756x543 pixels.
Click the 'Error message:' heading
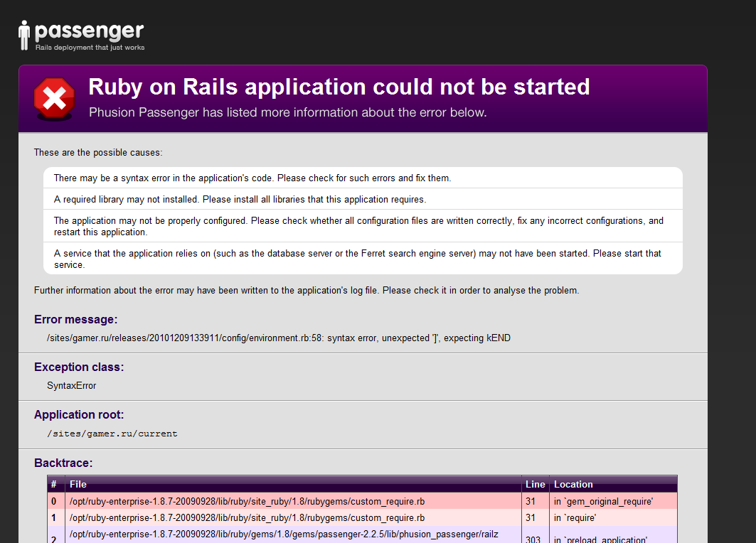75,319
